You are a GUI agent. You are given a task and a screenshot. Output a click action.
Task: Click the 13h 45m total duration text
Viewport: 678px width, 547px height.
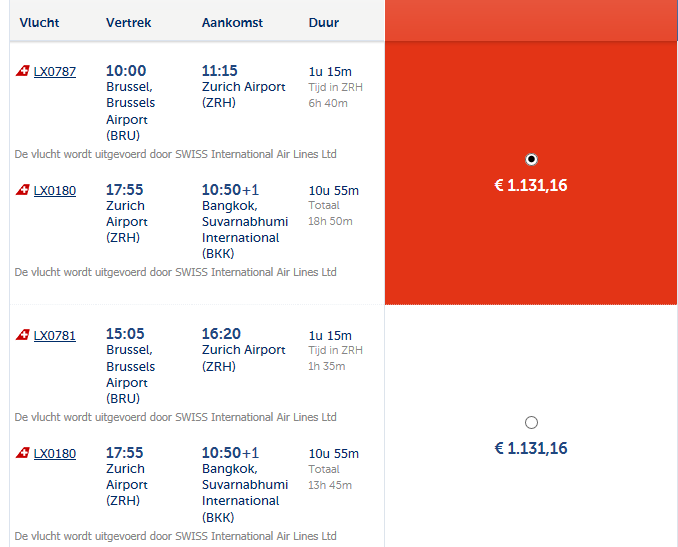tap(330, 485)
